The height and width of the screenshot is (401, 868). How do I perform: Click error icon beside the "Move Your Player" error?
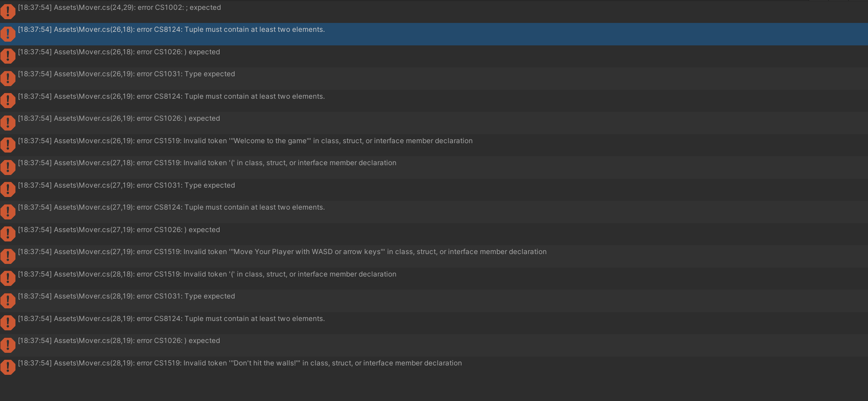pos(8,255)
